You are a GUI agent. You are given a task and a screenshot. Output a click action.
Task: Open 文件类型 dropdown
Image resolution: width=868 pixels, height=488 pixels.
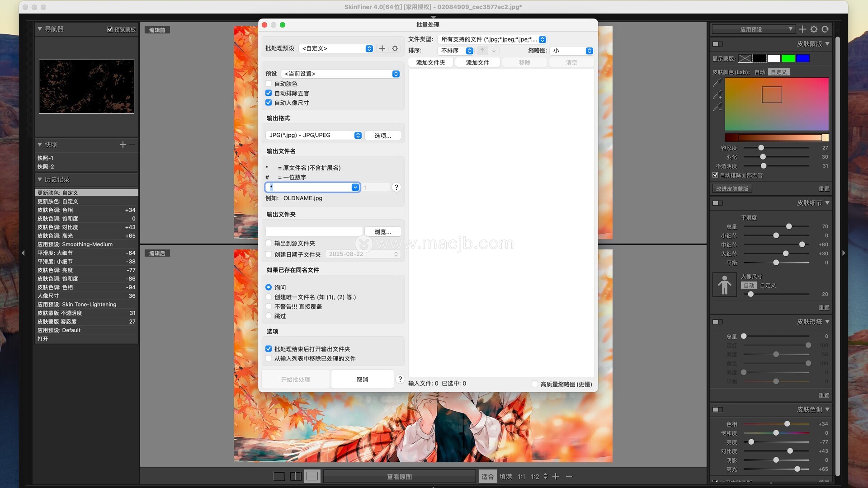(x=492, y=39)
